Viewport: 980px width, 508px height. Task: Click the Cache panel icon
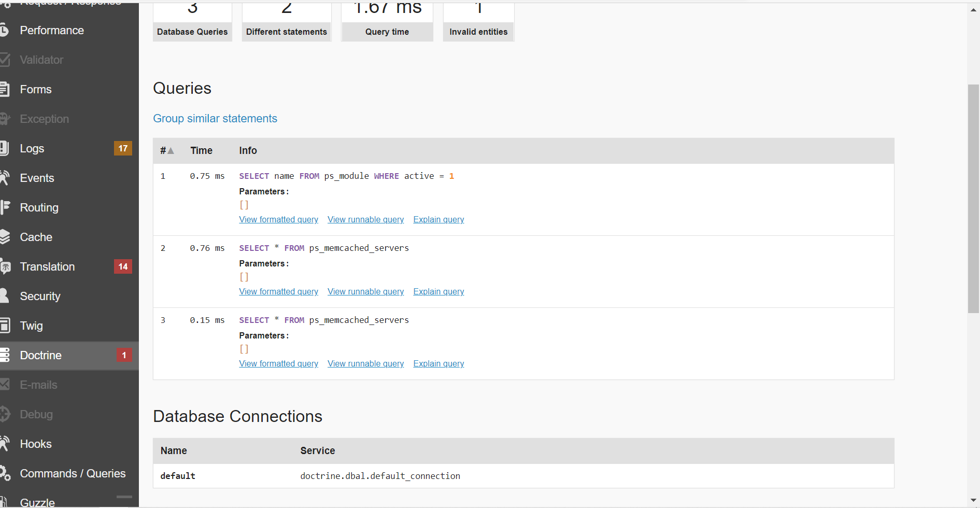click(5, 237)
